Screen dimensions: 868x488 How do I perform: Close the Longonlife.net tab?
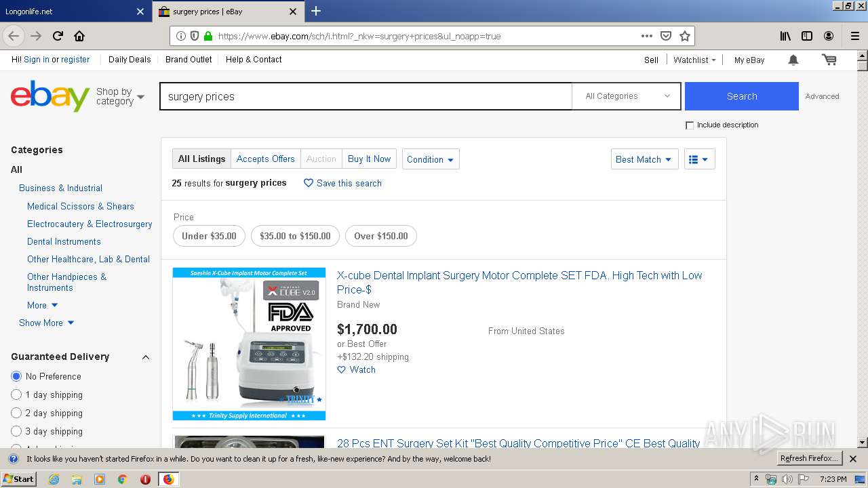(140, 11)
